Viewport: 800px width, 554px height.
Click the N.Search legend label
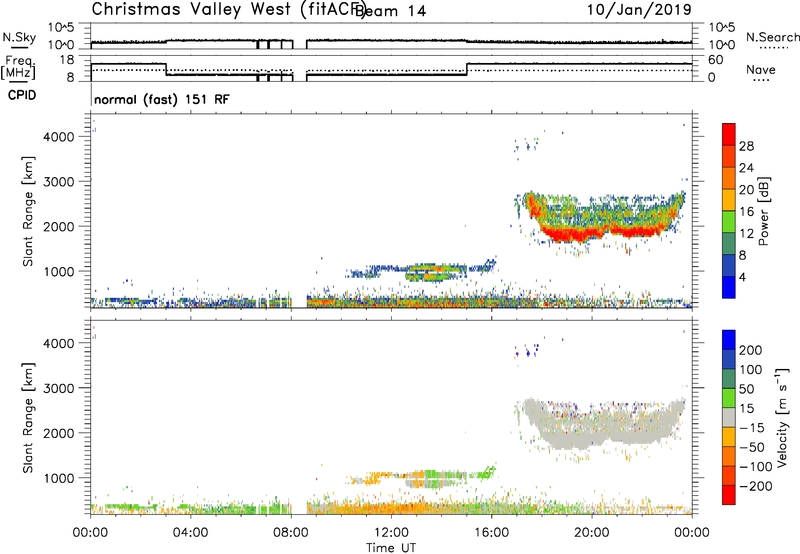point(772,37)
